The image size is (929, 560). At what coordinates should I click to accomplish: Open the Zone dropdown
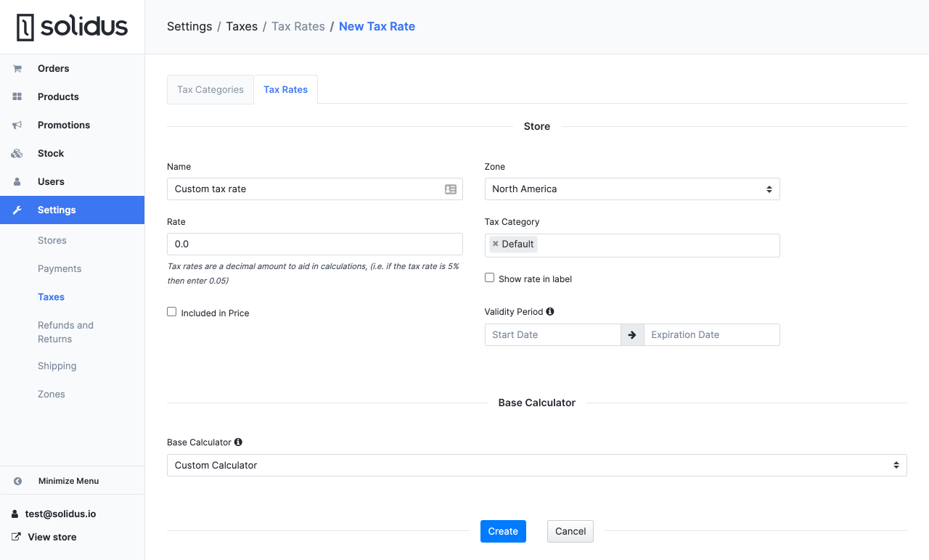point(631,189)
